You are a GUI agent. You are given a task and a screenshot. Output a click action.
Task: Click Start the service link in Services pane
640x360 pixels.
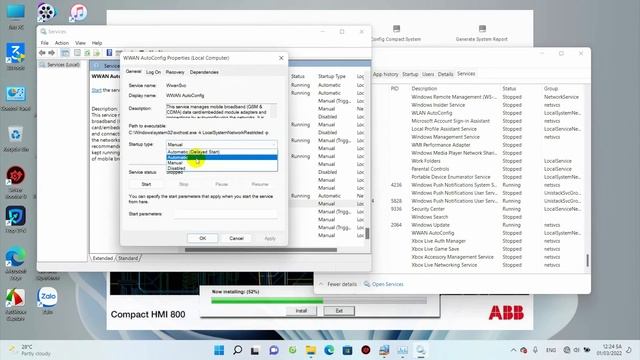(x=96, y=90)
